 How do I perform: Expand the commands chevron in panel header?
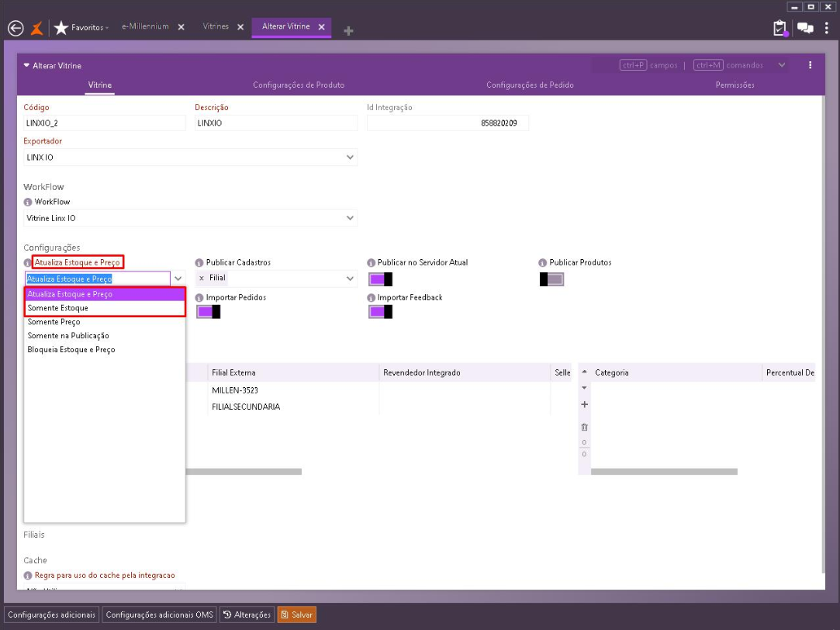(782, 65)
